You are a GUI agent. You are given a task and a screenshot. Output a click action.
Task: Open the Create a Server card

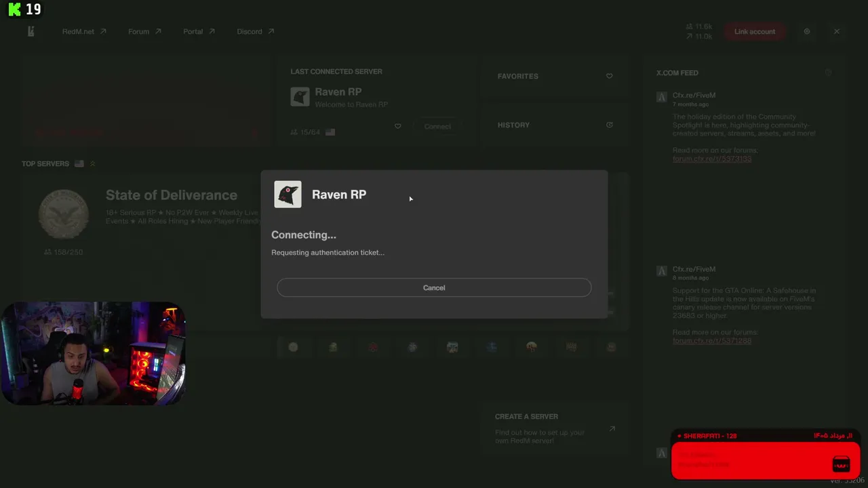point(556,429)
